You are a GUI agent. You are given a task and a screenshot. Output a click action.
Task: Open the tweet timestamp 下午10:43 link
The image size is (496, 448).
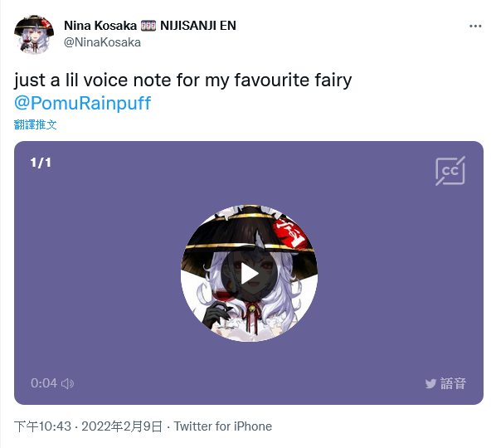[x=42, y=426]
